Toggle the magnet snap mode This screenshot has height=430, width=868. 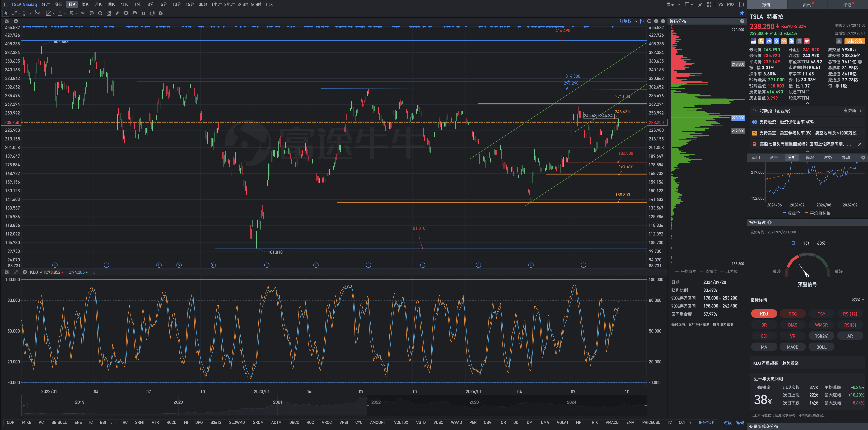(135, 13)
